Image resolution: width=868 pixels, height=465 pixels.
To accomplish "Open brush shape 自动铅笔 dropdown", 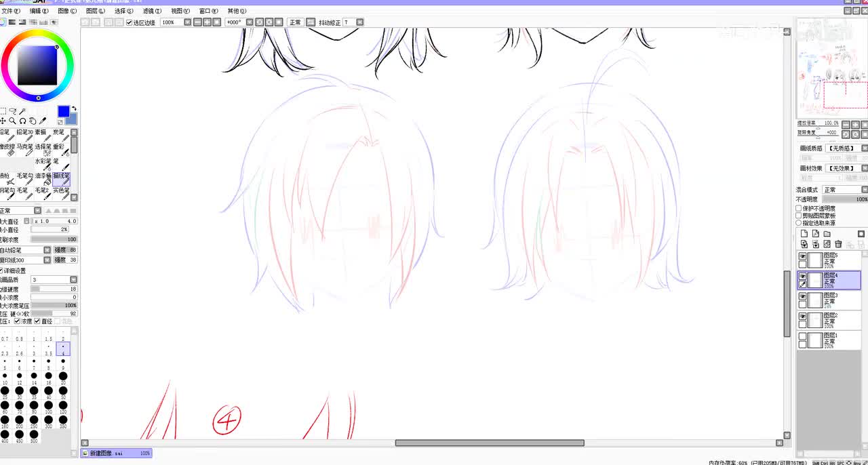I will [47, 250].
